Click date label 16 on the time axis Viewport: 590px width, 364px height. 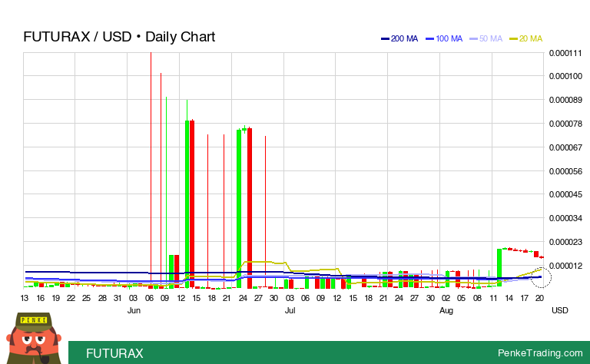[x=40, y=298]
